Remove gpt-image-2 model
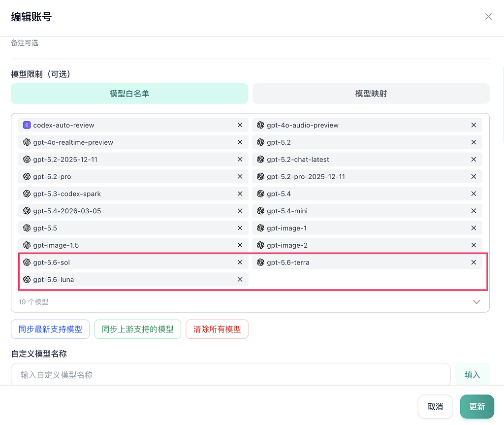Screen dimensions: 504x425 (473, 245)
